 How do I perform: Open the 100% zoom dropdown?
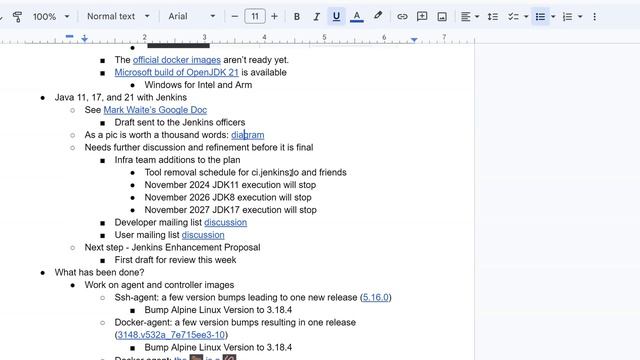[51, 17]
